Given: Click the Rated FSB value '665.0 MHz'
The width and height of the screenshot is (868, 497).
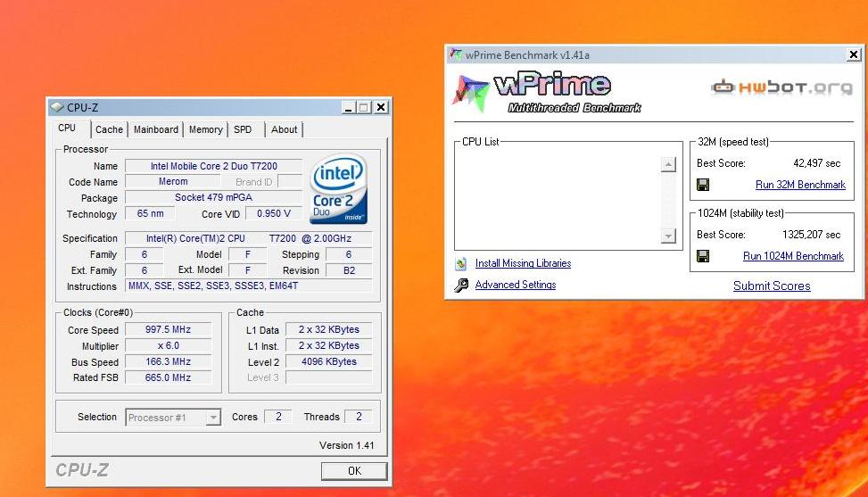Looking at the screenshot, I should (168, 378).
